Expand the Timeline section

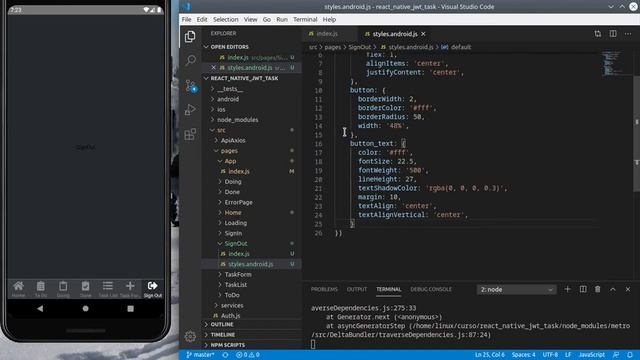222,335
